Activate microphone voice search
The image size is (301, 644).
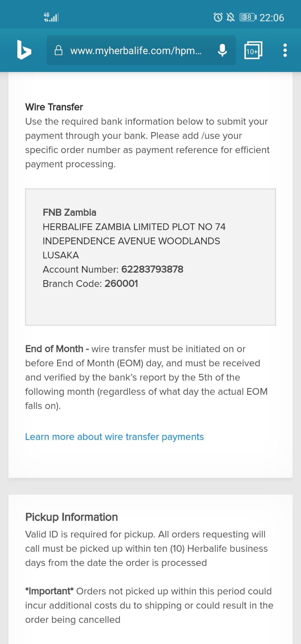pos(222,50)
